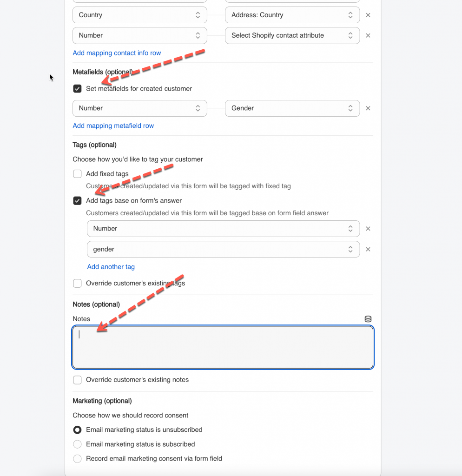Check Override customer's existing tags
462x476 pixels.
(78, 283)
